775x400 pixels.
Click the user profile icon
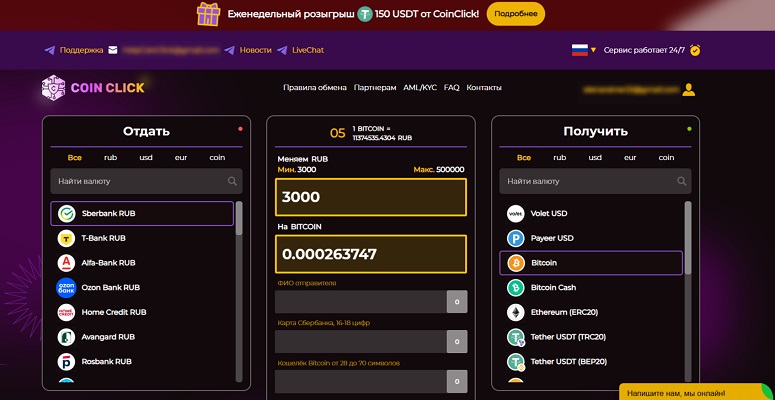[x=689, y=89]
